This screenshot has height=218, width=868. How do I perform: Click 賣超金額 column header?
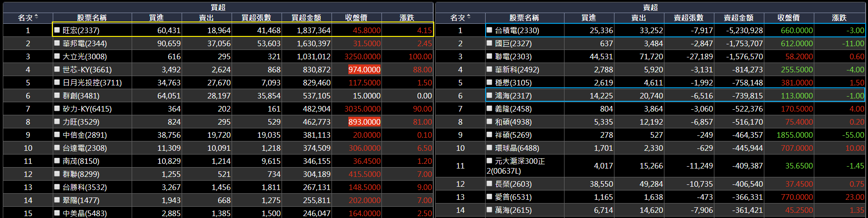tap(739, 18)
